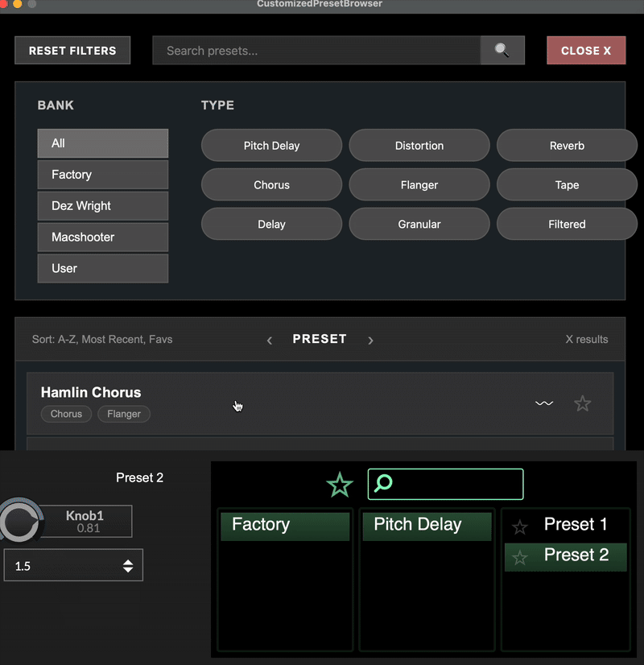Click the red Close X button

coord(585,51)
